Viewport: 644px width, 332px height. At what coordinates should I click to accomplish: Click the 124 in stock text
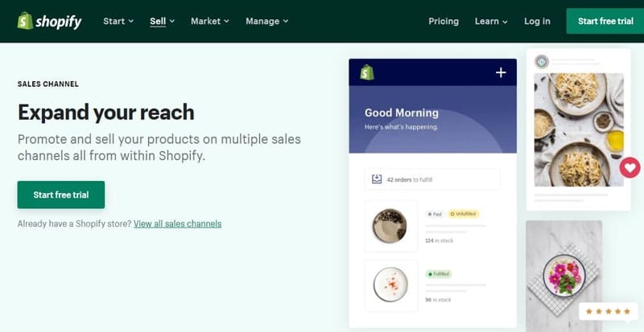point(439,240)
